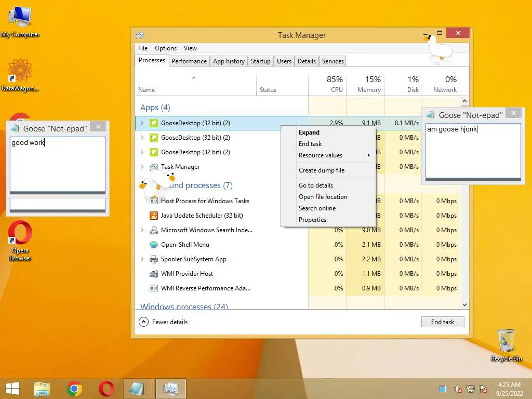Click the 'am goose hjonk' text area

tap(473, 151)
